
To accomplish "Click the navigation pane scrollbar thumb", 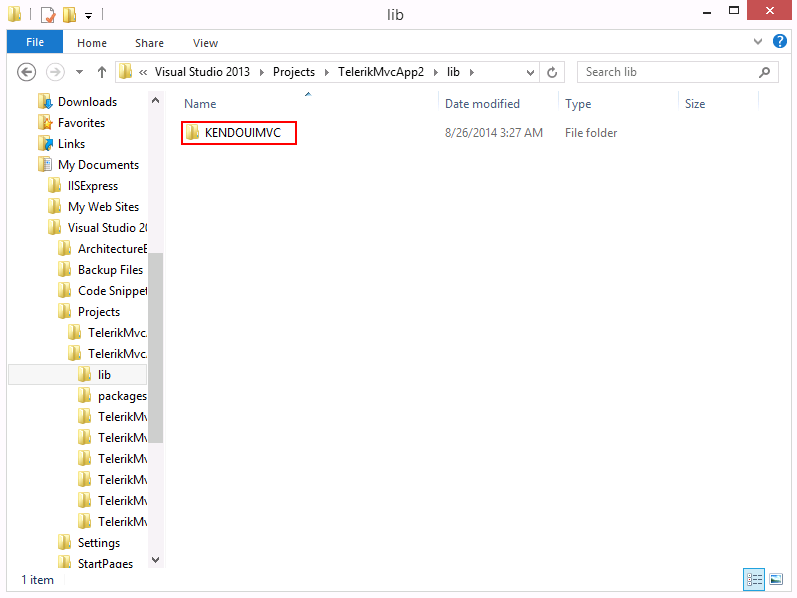I will pyautogui.click(x=156, y=348).
